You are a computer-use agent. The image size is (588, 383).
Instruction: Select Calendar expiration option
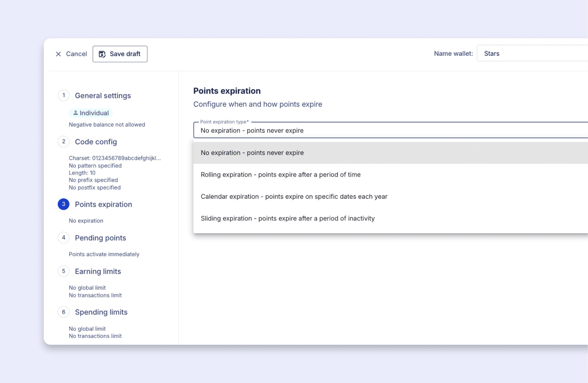point(391,197)
